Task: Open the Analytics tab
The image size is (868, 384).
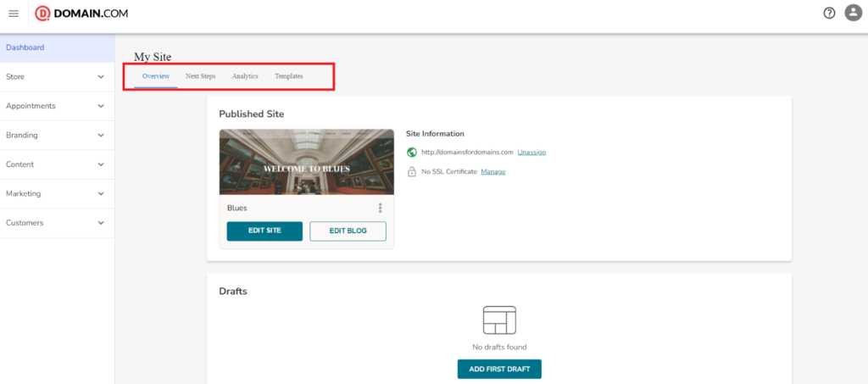Action: tap(245, 76)
